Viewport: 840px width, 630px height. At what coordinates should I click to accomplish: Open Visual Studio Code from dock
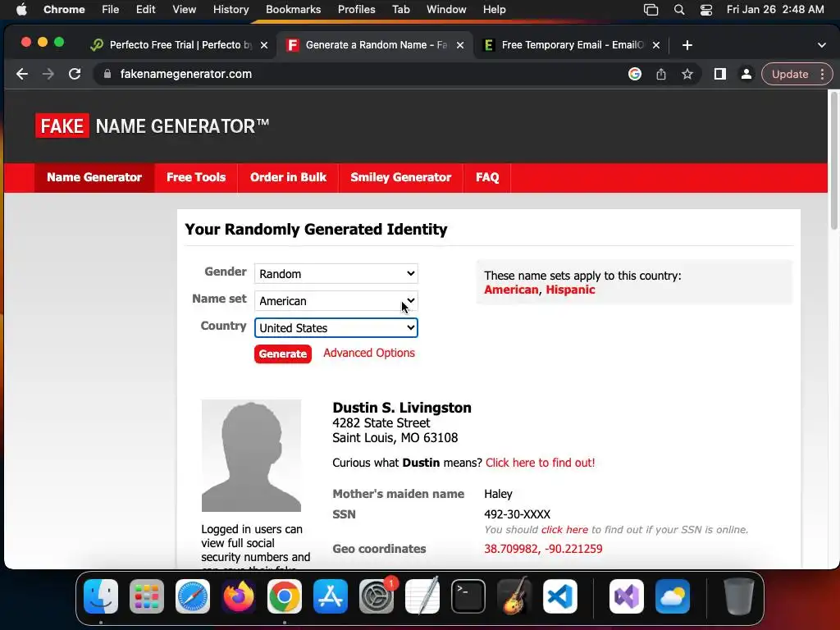coord(560,596)
